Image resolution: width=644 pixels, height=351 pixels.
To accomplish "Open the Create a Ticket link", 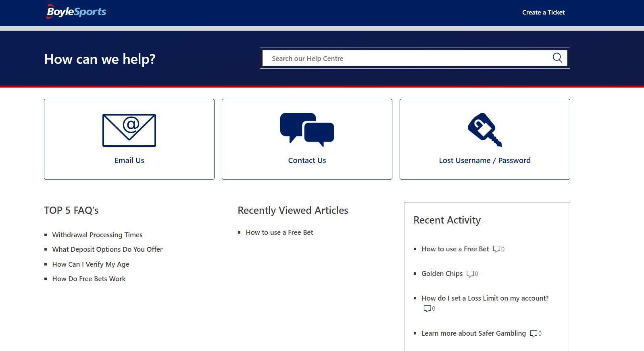I will (x=543, y=13).
